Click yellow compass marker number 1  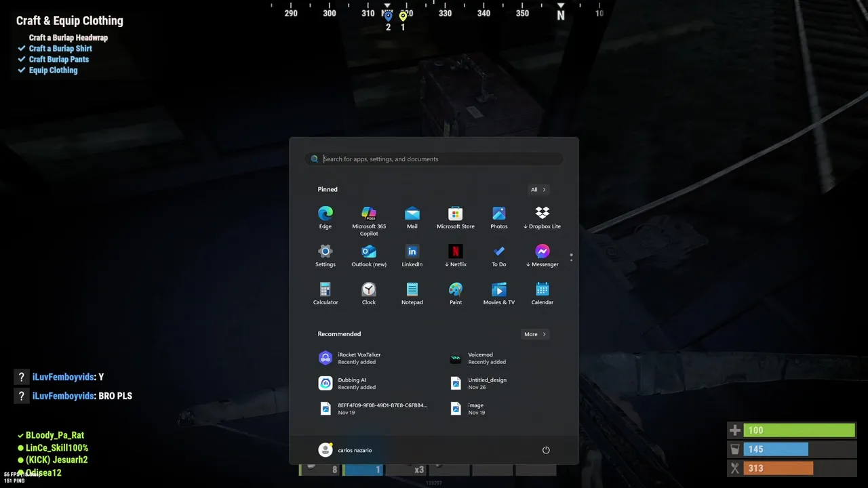point(403,20)
